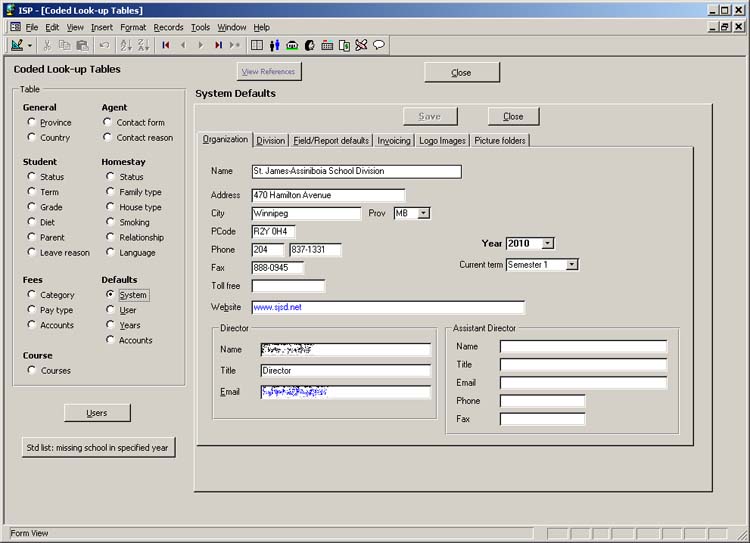Click the Sort Descending toolbar icon
The image size is (750, 543).
(143, 45)
